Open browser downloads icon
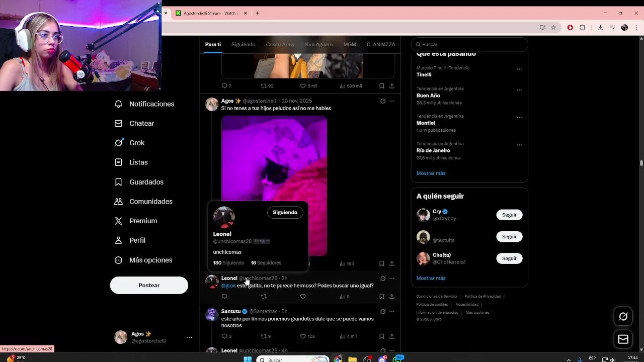Image resolution: width=644 pixels, height=362 pixels. (x=600, y=28)
